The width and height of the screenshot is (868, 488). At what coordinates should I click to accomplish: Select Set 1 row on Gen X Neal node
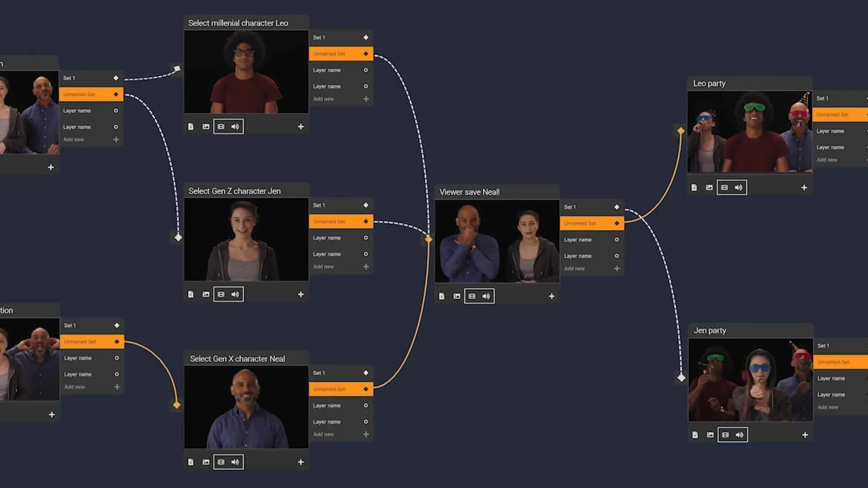click(x=341, y=373)
